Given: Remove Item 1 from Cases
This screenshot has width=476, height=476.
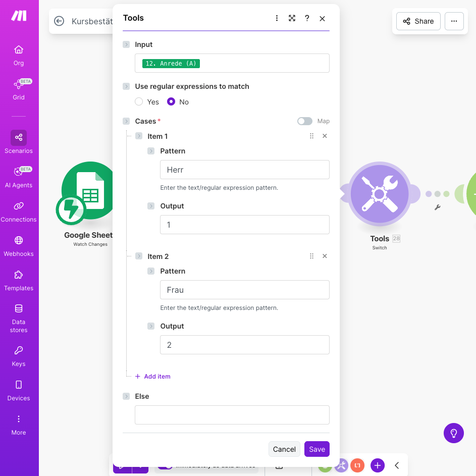Looking at the screenshot, I should pyautogui.click(x=325, y=136).
